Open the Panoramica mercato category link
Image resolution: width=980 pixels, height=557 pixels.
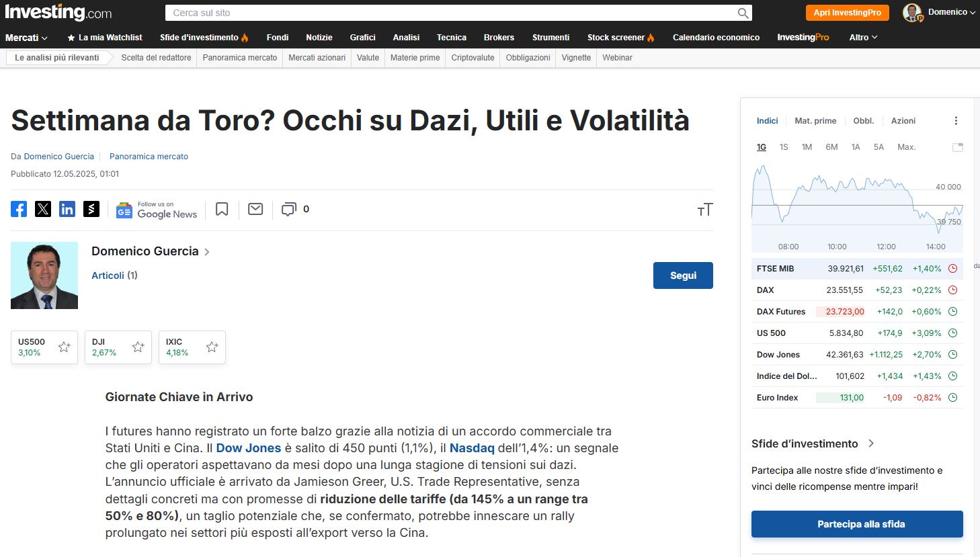pyautogui.click(x=149, y=157)
